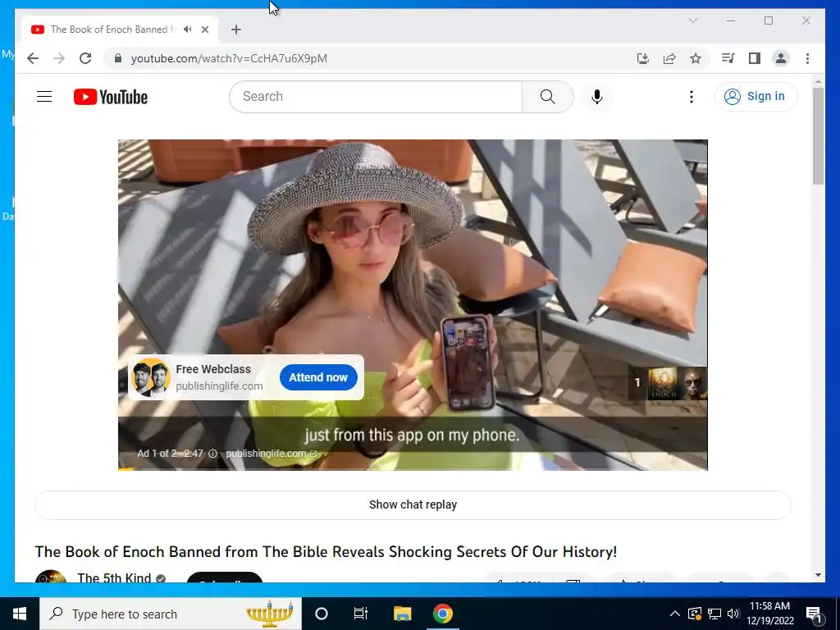Show hidden tray icons chevron
The image size is (840, 630).
point(675,614)
